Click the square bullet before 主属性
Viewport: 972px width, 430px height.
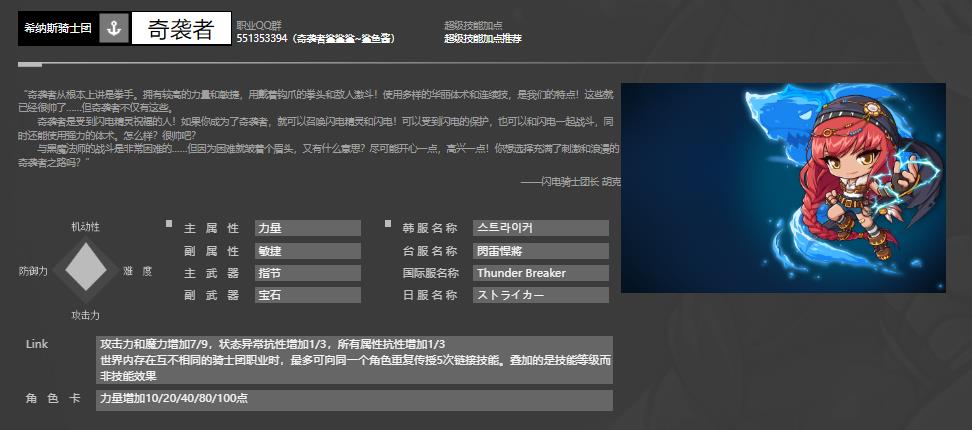point(169,224)
